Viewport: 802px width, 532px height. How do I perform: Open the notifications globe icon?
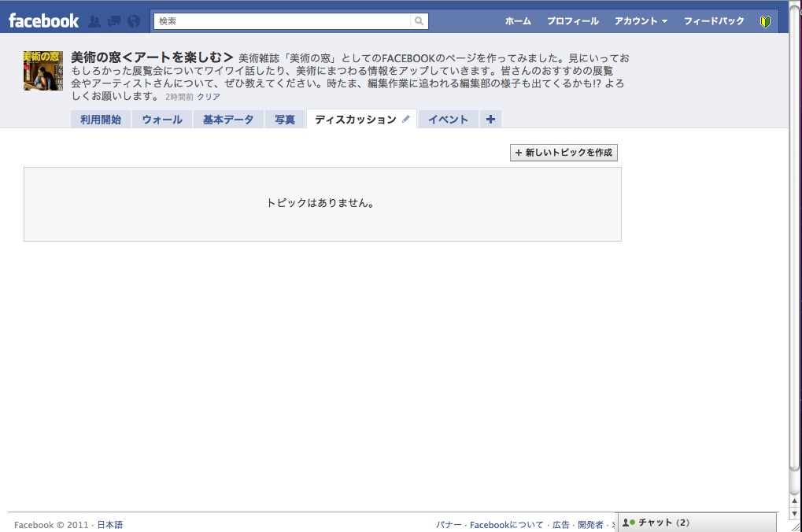tap(134, 21)
